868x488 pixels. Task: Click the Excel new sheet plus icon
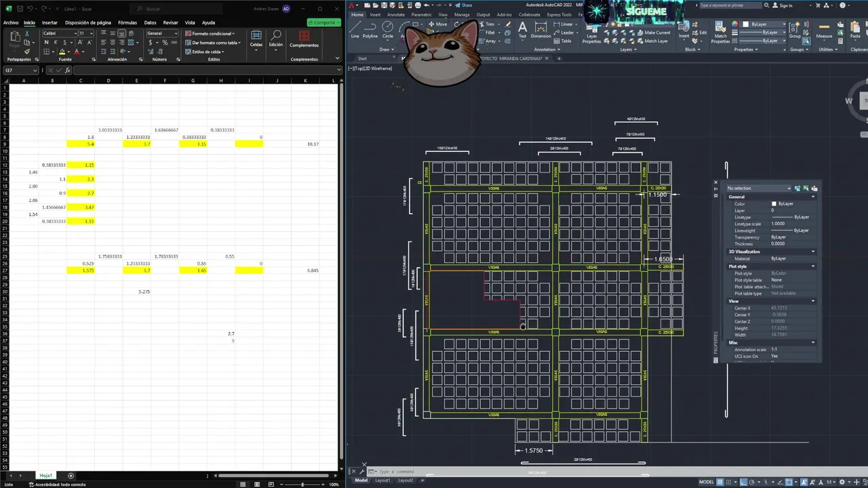coord(71,476)
